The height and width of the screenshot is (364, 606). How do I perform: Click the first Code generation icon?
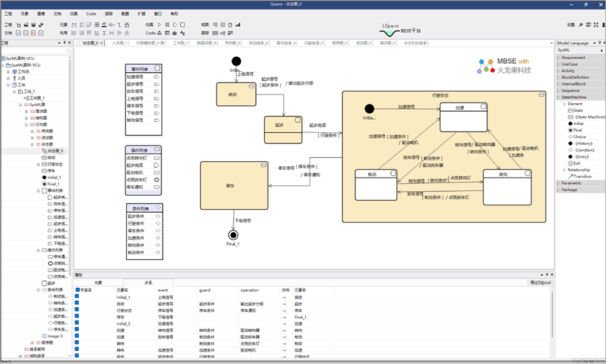click(160, 33)
